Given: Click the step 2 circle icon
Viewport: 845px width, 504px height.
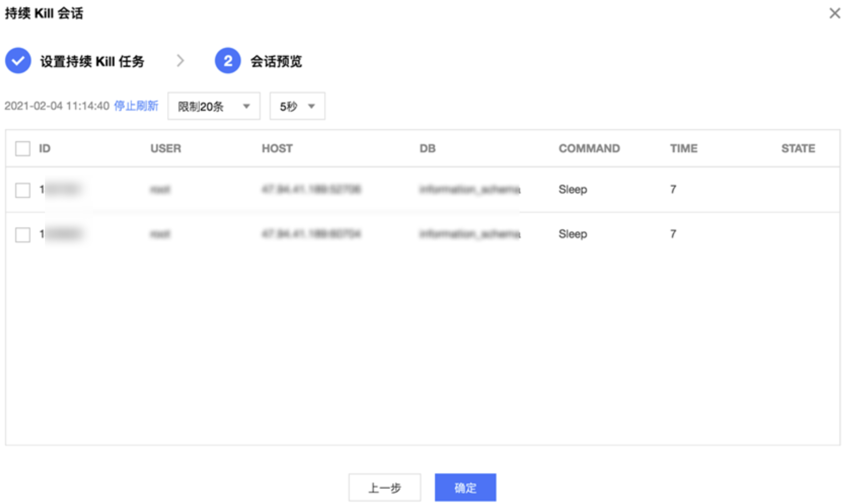Looking at the screenshot, I should tap(228, 60).
